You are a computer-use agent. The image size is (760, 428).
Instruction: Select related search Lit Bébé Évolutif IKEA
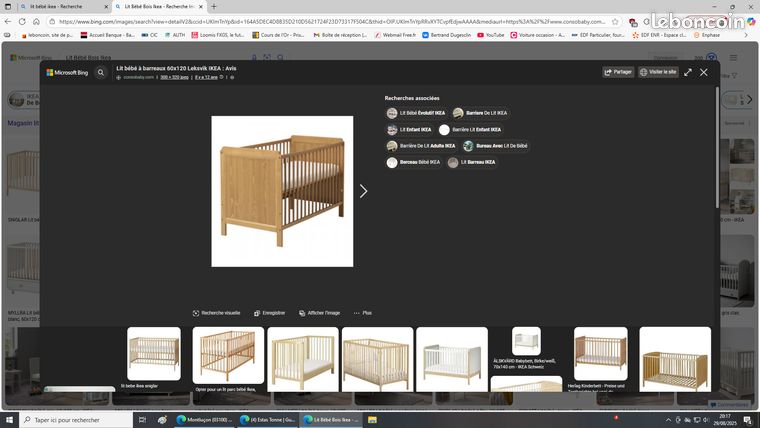[416, 113]
